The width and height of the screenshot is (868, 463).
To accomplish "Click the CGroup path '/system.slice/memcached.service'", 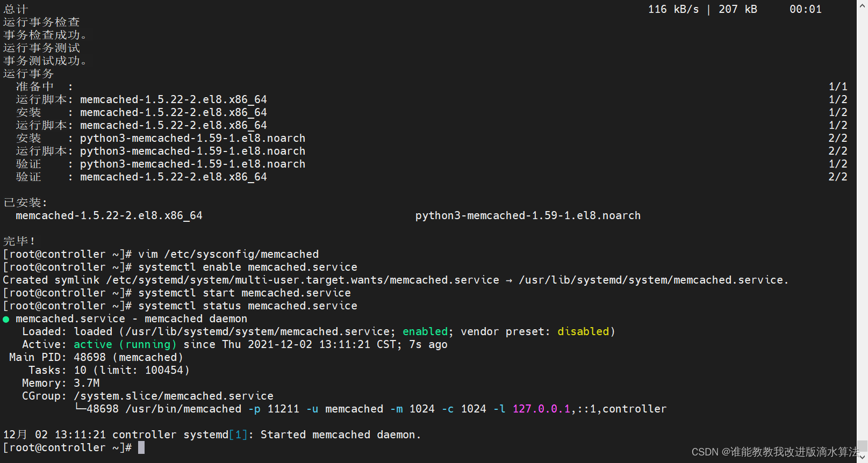I will click(174, 396).
